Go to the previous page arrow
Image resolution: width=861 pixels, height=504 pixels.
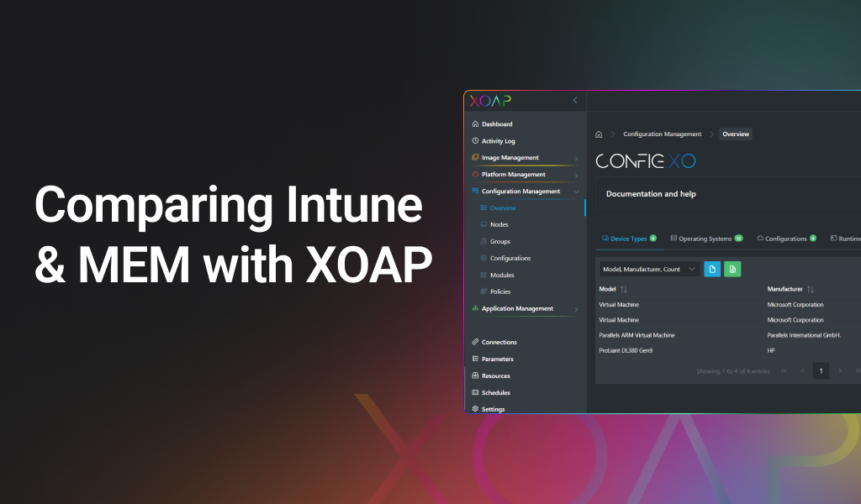click(803, 371)
